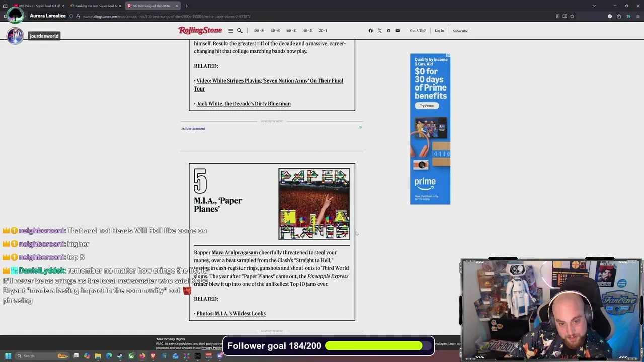The image size is (644, 362).
Task: Click the Rolling Stone logo
Action: click(x=200, y=31)
